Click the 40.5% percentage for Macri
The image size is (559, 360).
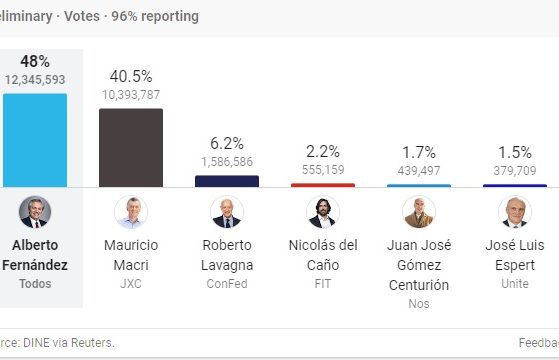pyautogui.click(x=131, y=76)
